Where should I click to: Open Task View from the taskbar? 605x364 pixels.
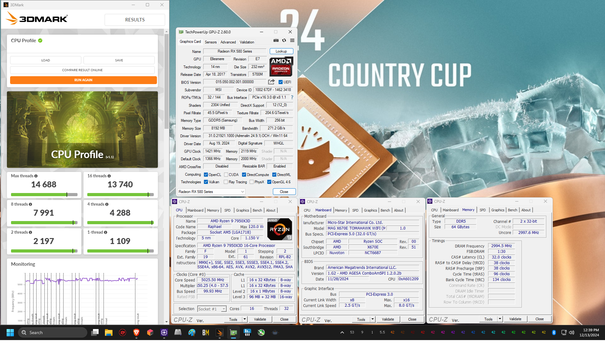[x=95, y=333]
